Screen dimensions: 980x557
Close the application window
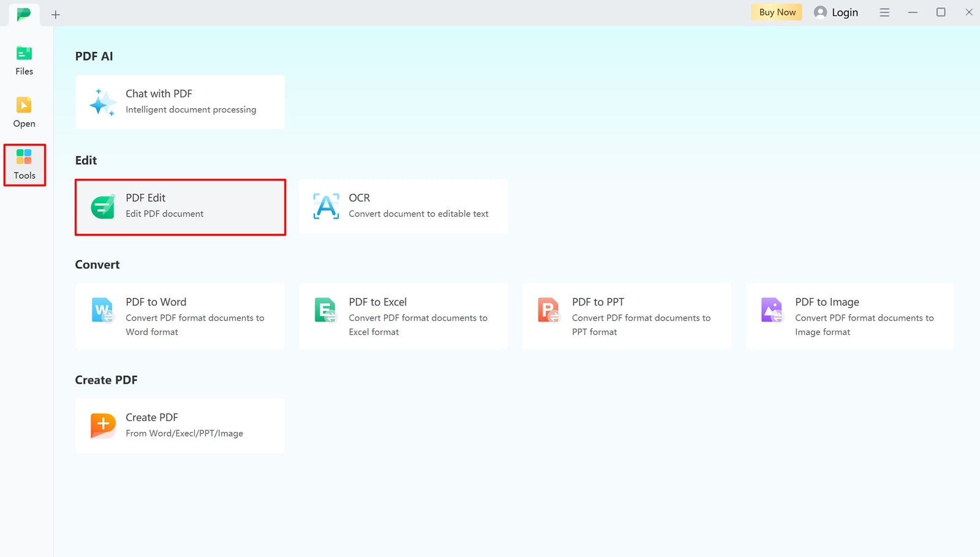tap(969, 12)
